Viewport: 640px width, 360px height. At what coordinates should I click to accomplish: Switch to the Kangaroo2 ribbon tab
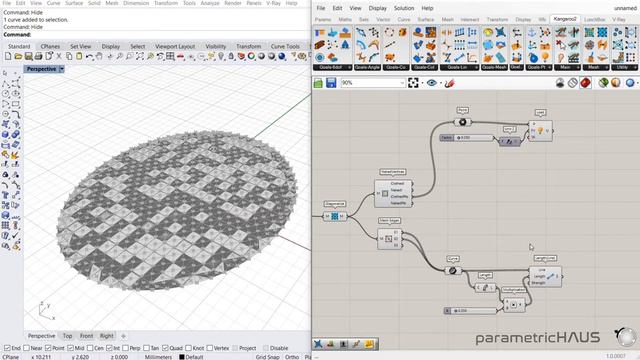(x=565, y=19)
